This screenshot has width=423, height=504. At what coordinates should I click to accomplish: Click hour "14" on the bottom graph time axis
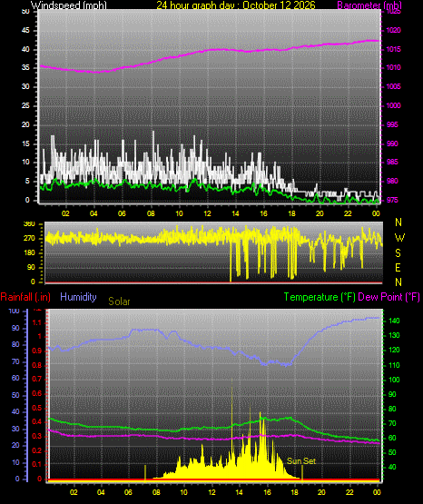coord(239,492)
